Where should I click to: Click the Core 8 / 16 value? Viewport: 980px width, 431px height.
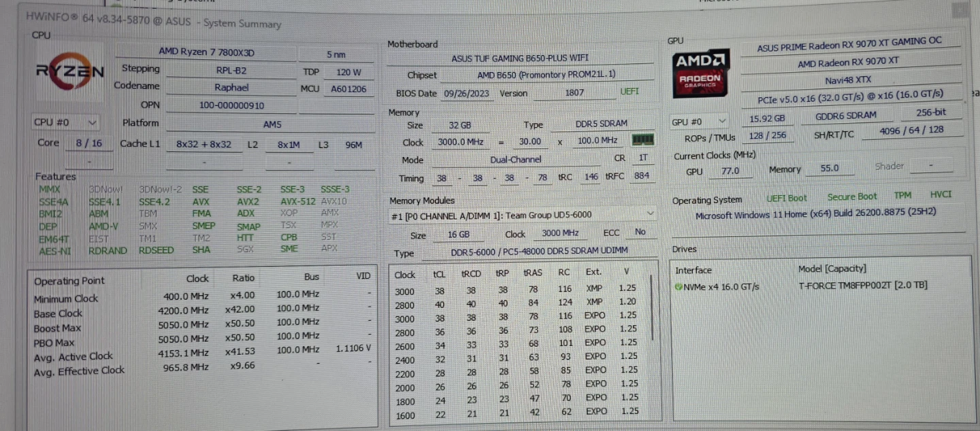pos(89,143)
